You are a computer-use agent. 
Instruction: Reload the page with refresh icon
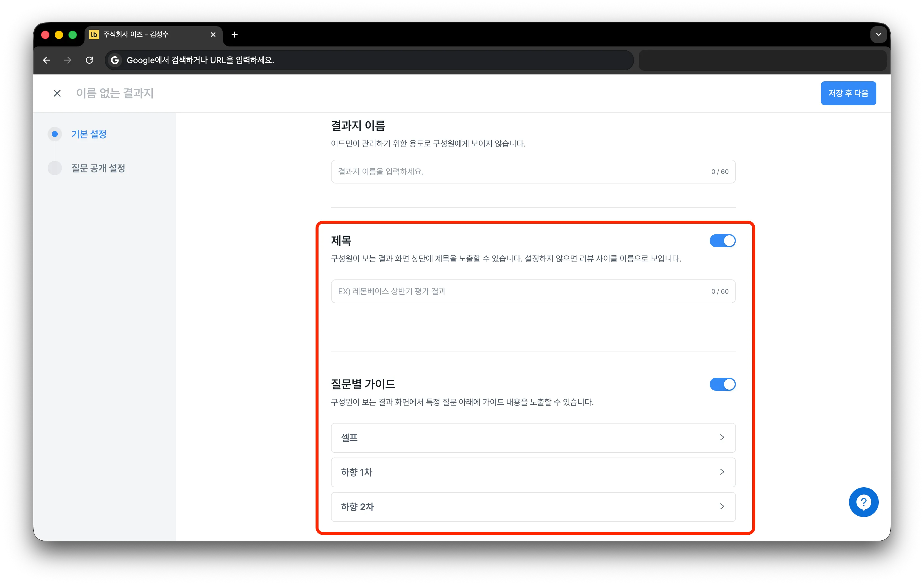click(89, 60)
